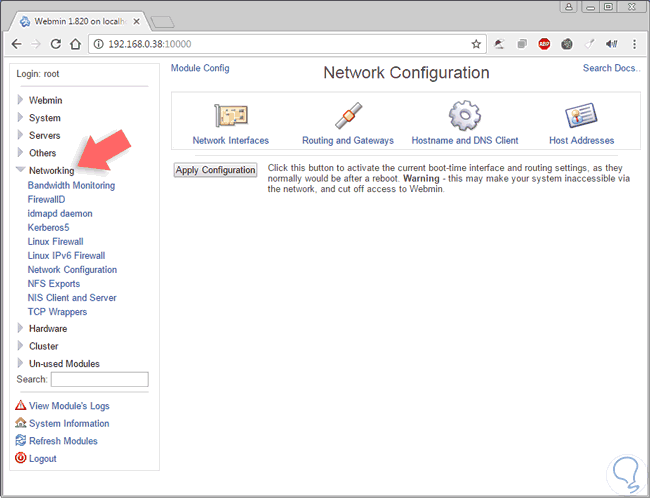Click the site information icon in address bar

click(x=99, y=44)
